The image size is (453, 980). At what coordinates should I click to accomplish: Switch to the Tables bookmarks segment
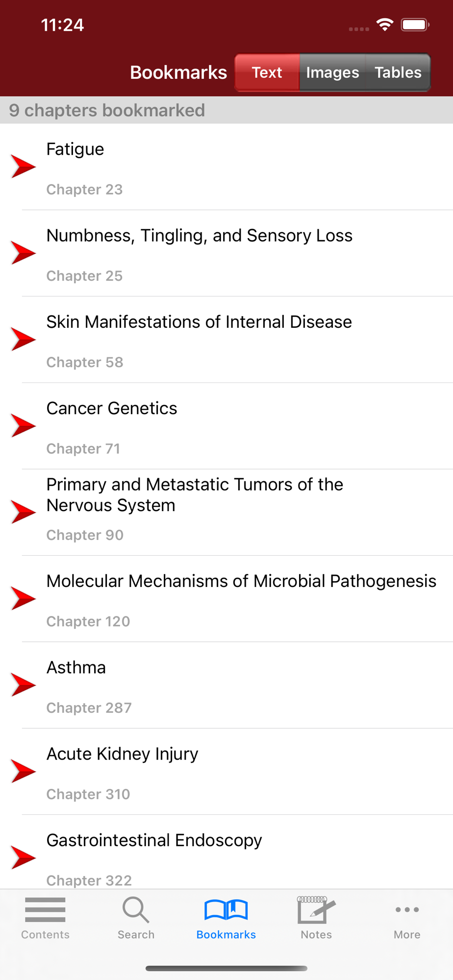398,73
